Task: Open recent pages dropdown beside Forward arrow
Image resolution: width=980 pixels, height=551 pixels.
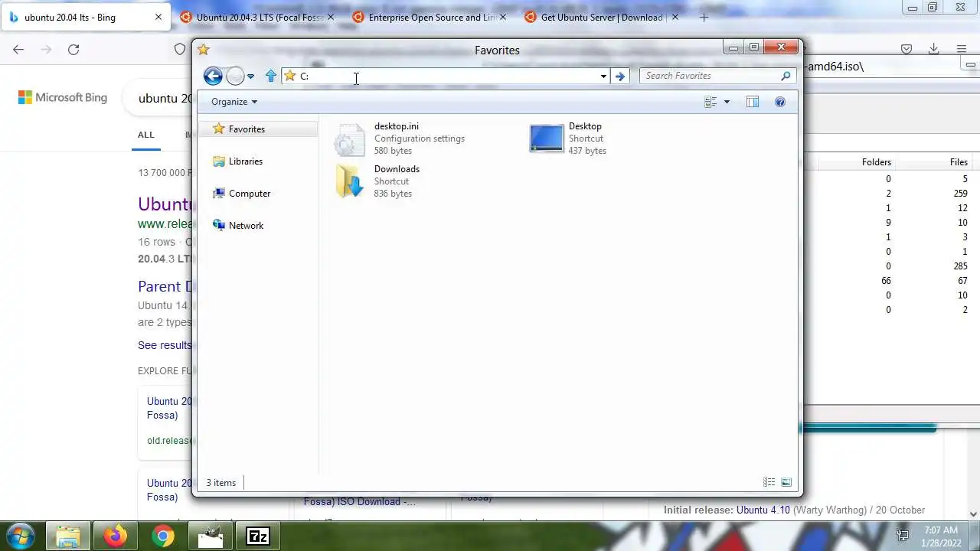Action: (250, 77)
